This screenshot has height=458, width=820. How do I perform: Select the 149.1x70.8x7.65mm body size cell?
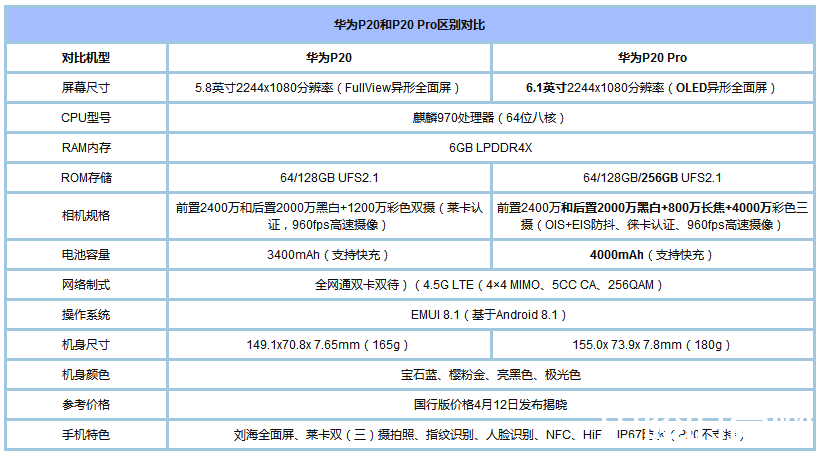(x=328, y=344)
